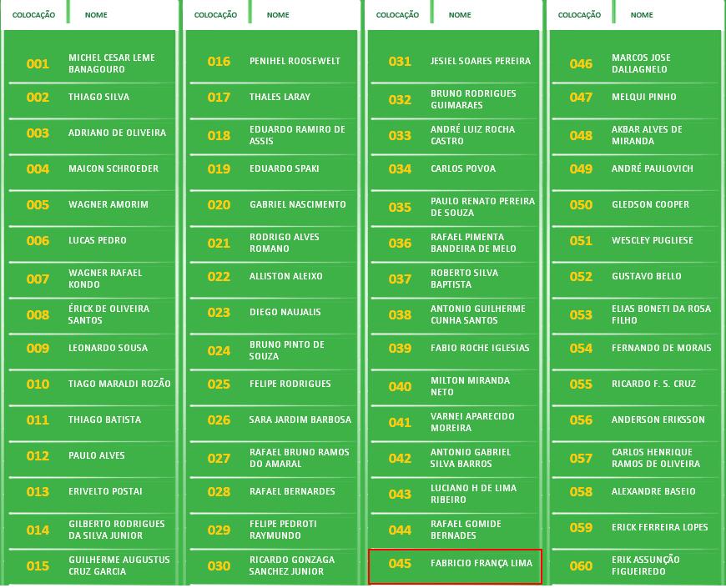Select the name Diego Naujalis
726x588 pixels.
pos(285,312)
